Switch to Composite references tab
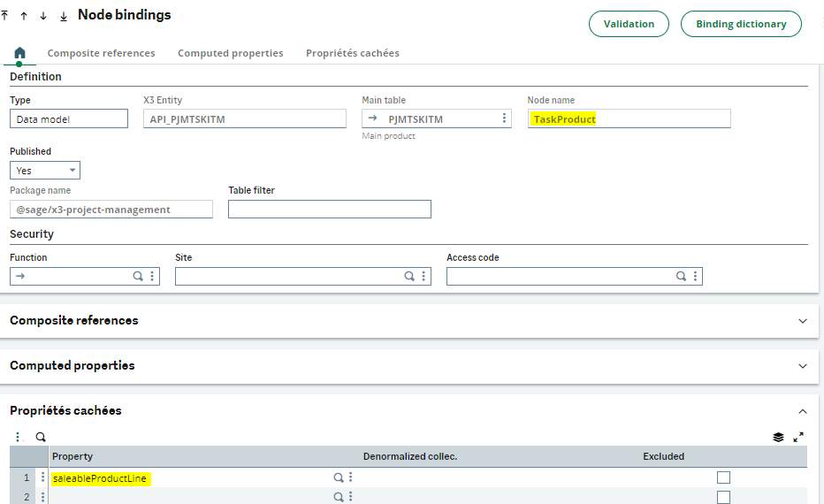 [102, 53]
